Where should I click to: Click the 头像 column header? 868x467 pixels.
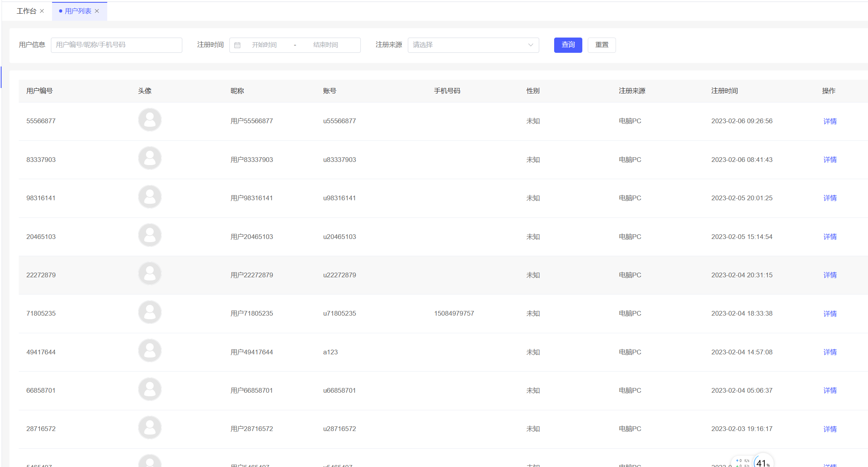[x=145, y=91]
